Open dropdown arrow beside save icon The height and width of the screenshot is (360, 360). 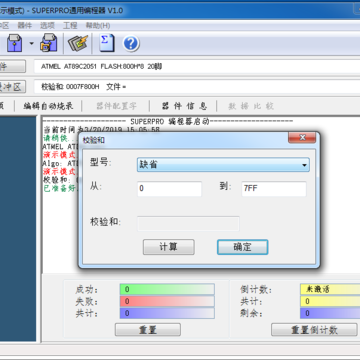(x=32, y=43)
